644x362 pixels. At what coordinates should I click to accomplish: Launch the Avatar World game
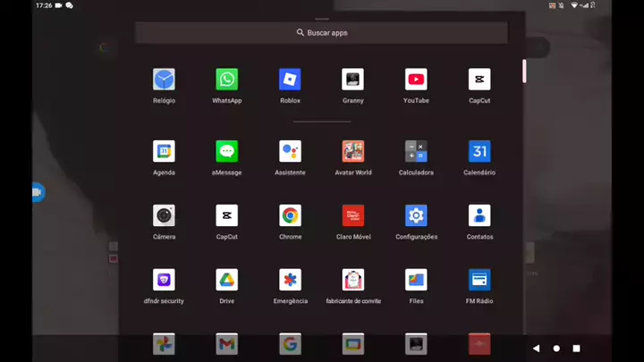(x=352, y=151)
